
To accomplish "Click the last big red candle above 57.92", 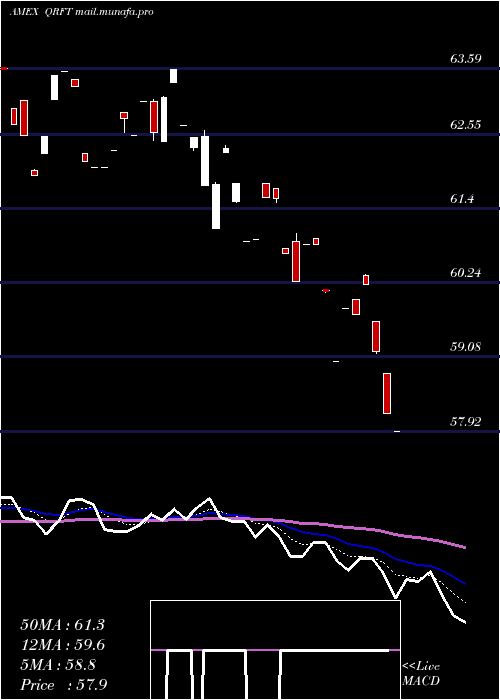I will (x=387, y=393).
